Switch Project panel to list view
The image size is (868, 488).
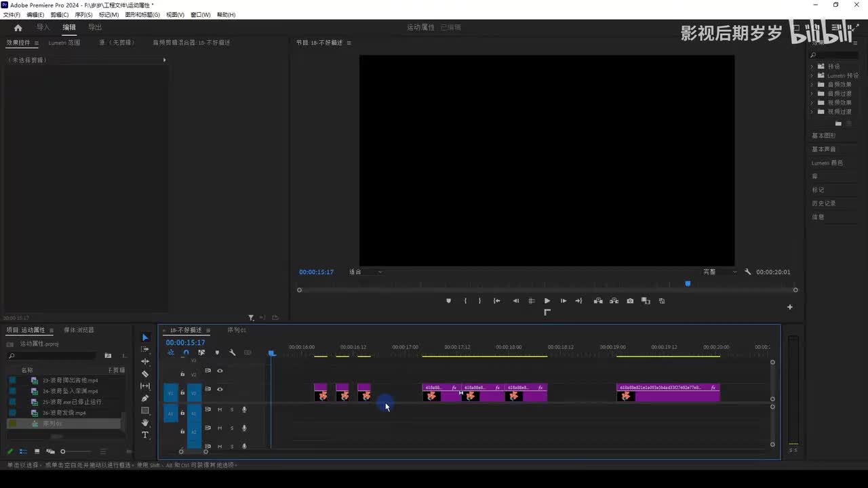tap(23, 451)
